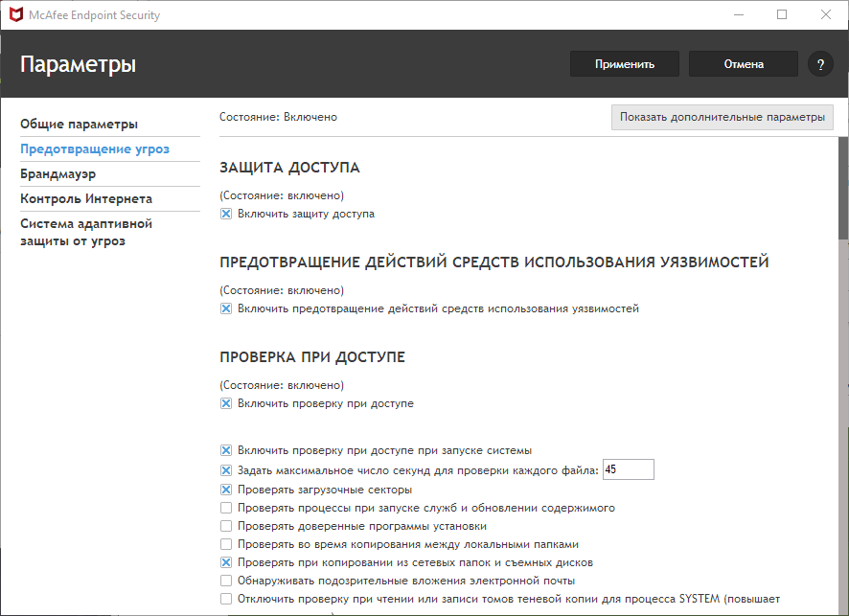Enable Проверять процессы при запуске служб
Image resolution: width=849 pixels, height=616 pixels.
coord(226,508)
